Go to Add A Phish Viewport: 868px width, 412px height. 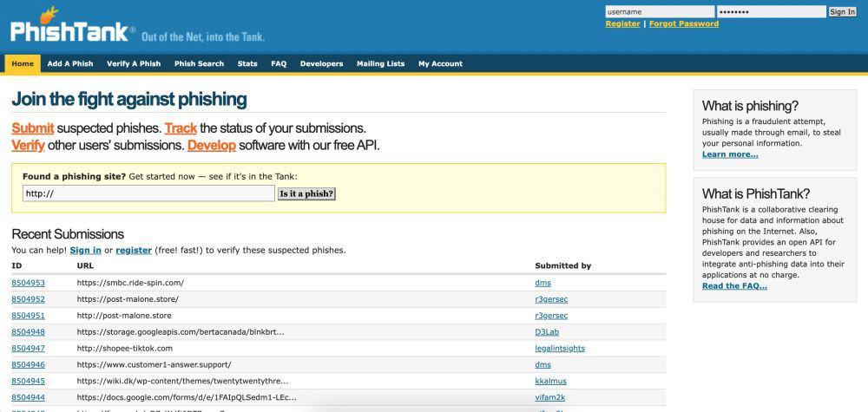tap(70, 63)
